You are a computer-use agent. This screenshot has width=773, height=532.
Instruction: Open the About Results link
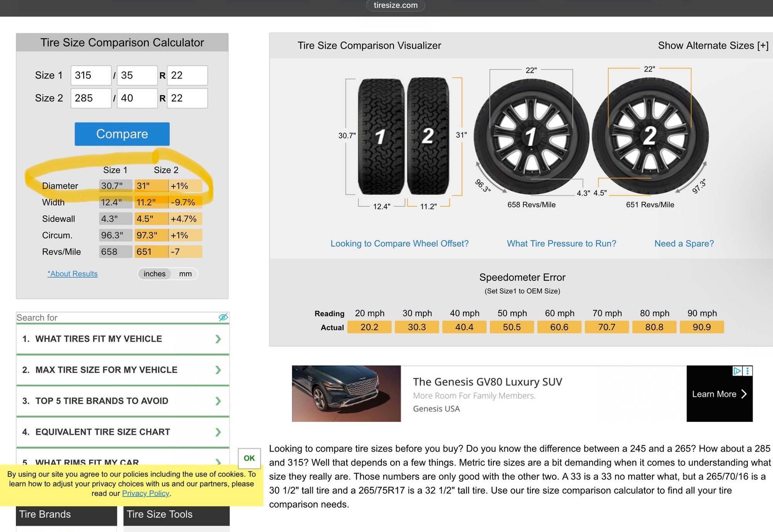click(x=72, y=274)
